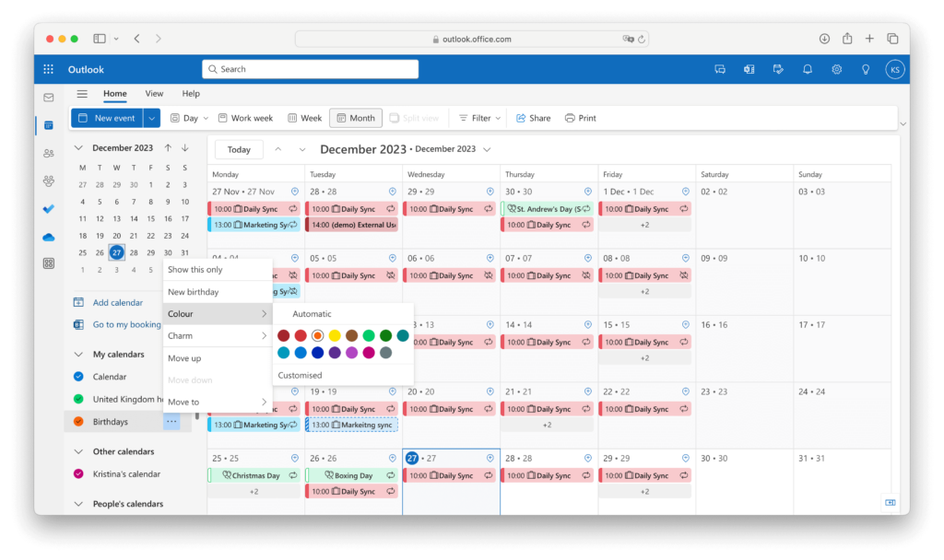The image size is (944, 560).
Task: Switch to Work week view
Action: tap(245, 118)
